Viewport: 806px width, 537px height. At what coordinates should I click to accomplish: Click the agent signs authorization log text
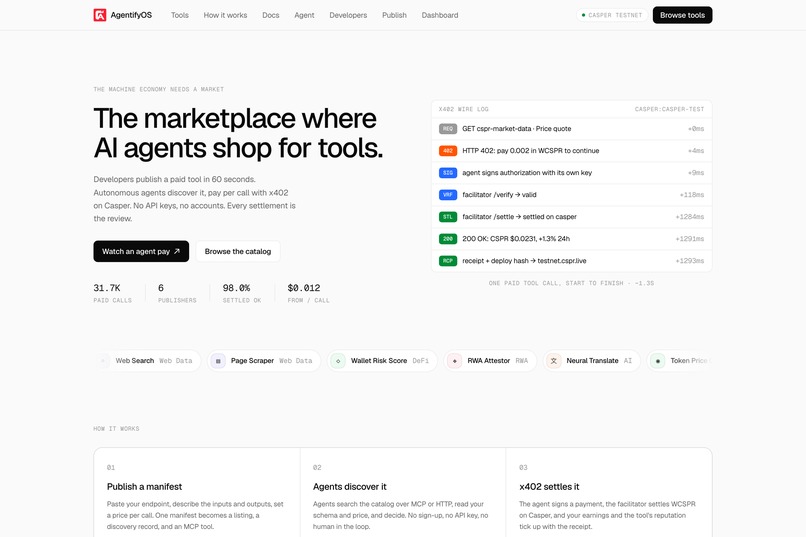pyautogui.click(x=527, y=173)
